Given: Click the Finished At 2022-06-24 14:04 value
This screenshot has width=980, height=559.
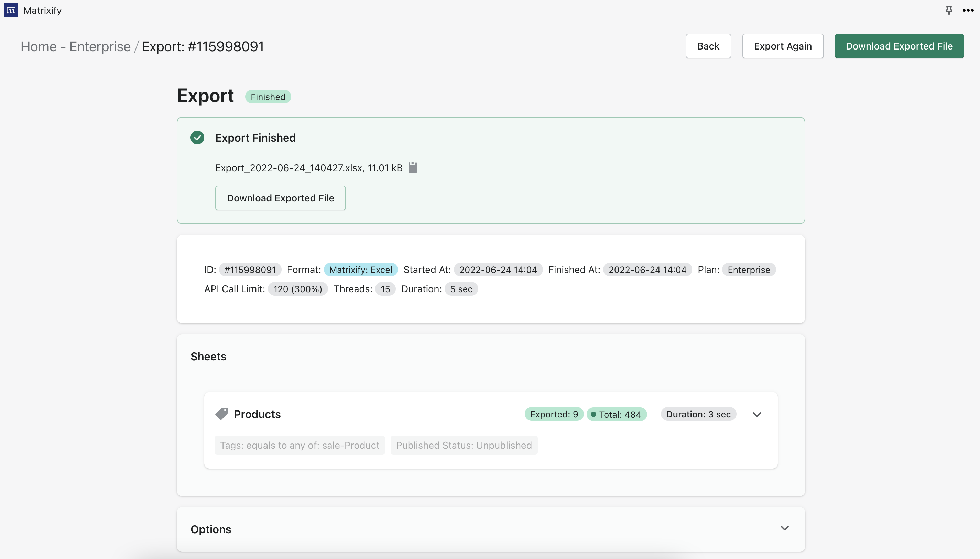Looking at the screenshot, I should coord(647,270).
